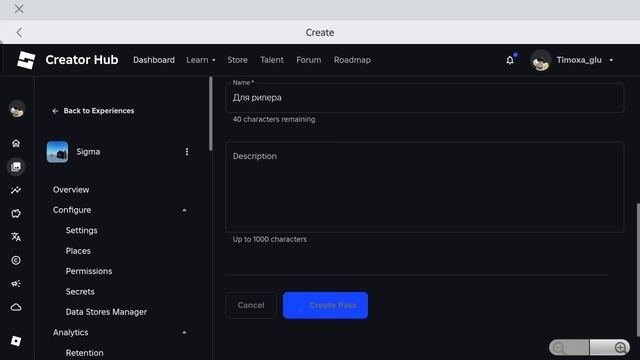This screenshot has width=640, height=360.
Task: Open the Cloud icon in sidebar
Action: coord(16,307)
